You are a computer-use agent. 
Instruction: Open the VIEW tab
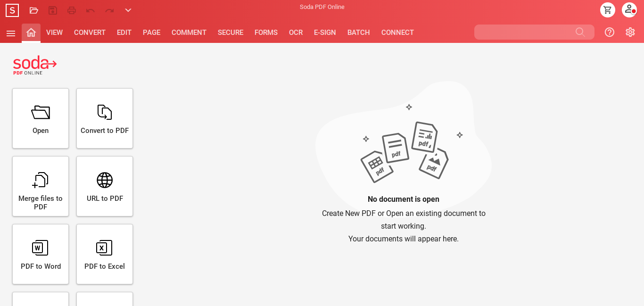tap(54, 33)
